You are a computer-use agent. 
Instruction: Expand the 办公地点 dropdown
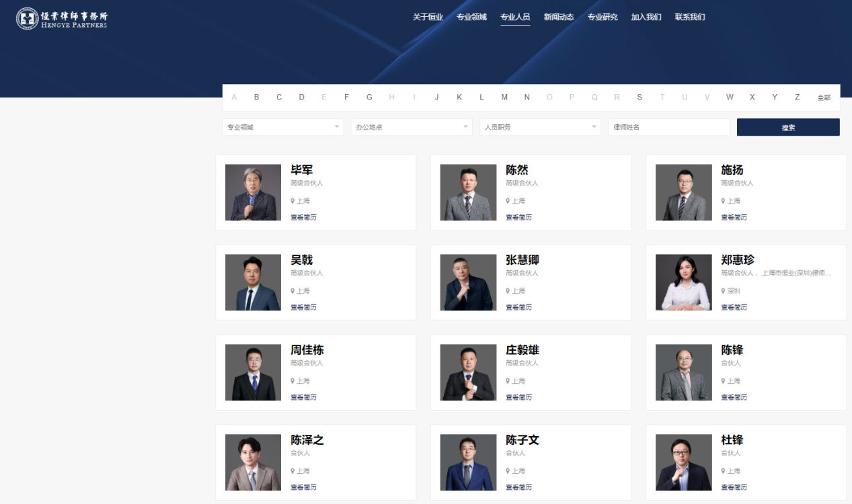(412, 126)
